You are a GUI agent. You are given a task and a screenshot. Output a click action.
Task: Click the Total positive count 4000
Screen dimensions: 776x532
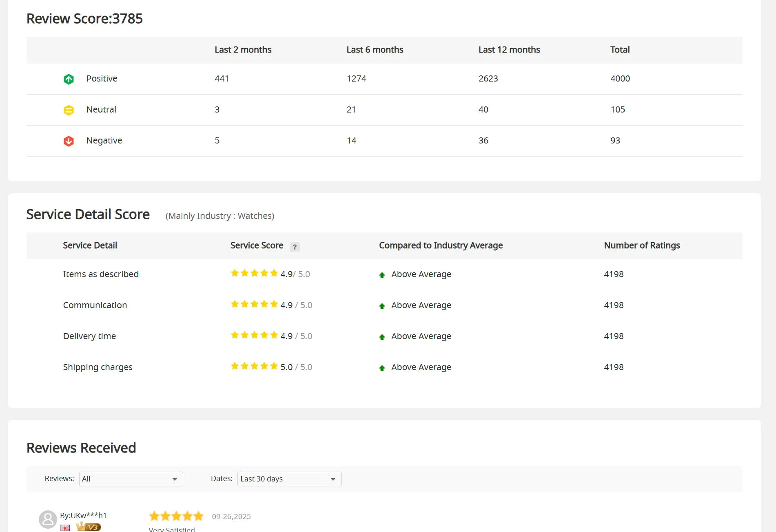click(620, 79)
